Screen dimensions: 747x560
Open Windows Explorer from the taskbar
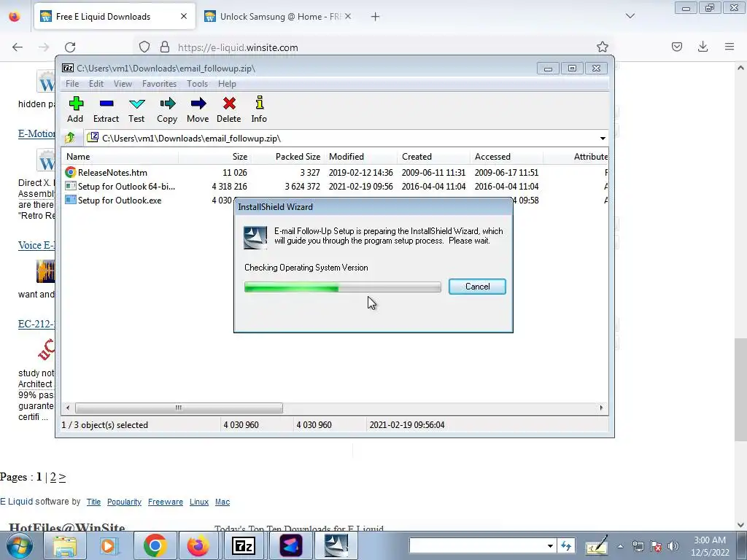[64, 545]
